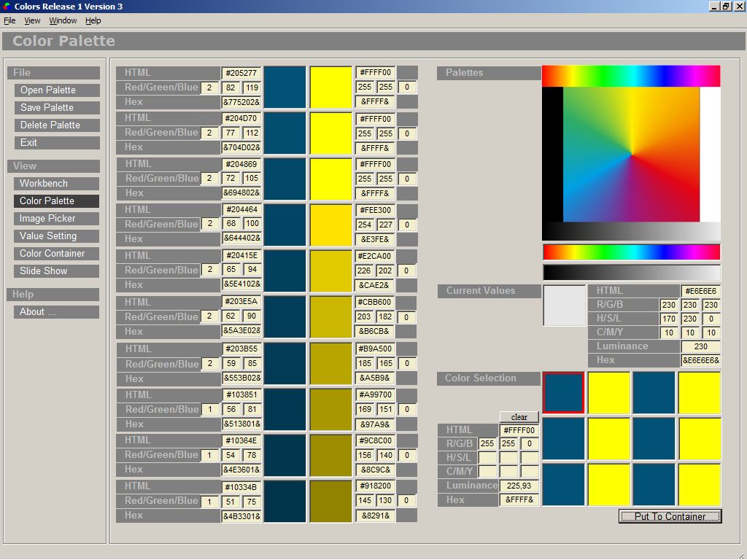Click Color Selection Luminance field 225,93

click(519, 486)
